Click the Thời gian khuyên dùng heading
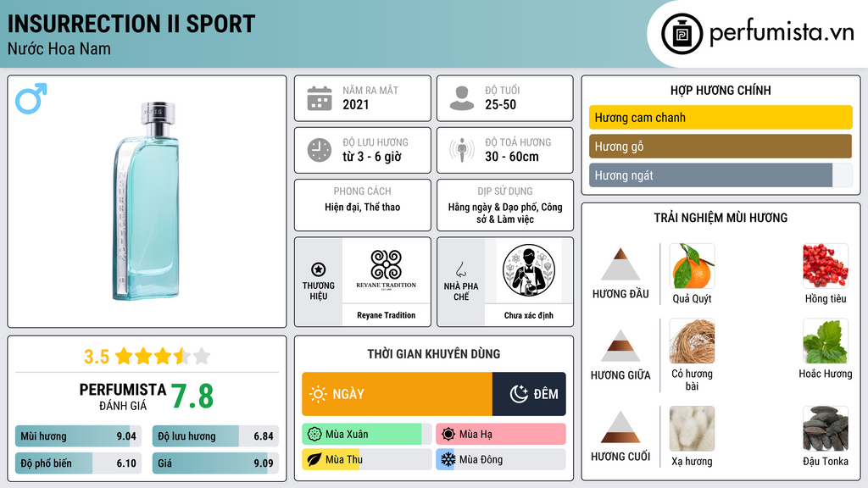The image size is (868, 488). pyautogui.click(x=434, y=354)
